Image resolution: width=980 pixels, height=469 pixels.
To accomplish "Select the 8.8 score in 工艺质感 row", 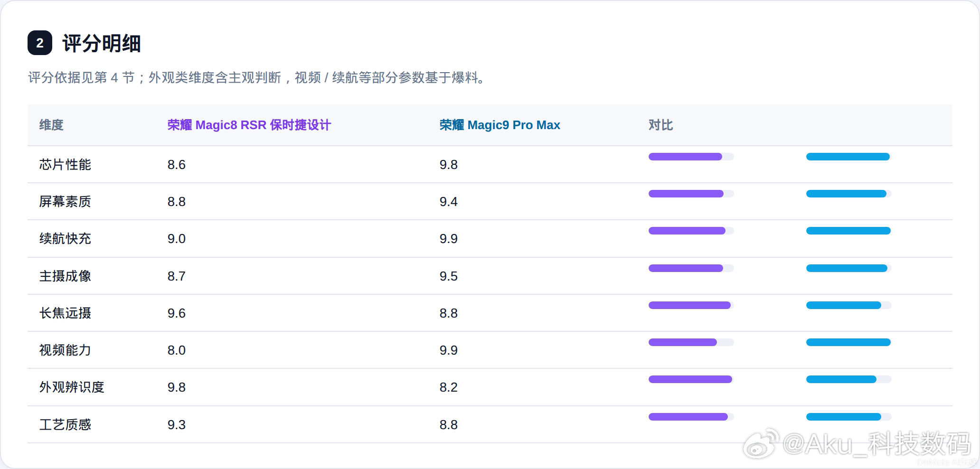I will [449, 425].
